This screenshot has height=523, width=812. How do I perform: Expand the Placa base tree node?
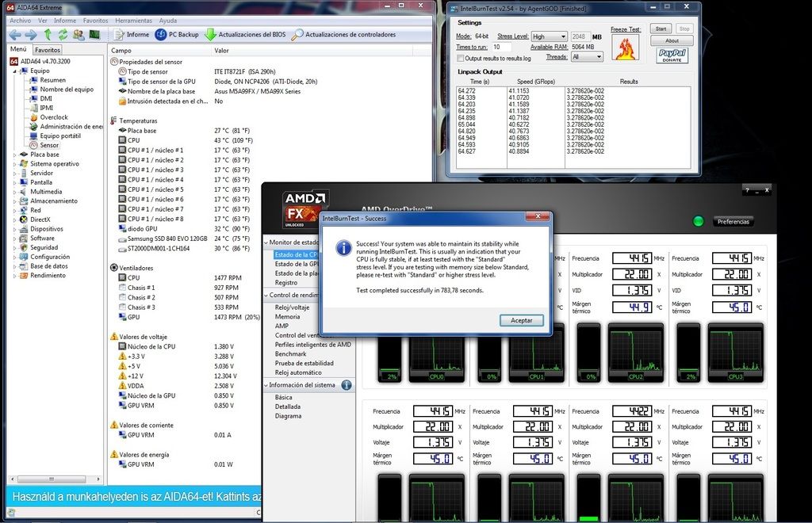tap(14, 155)
